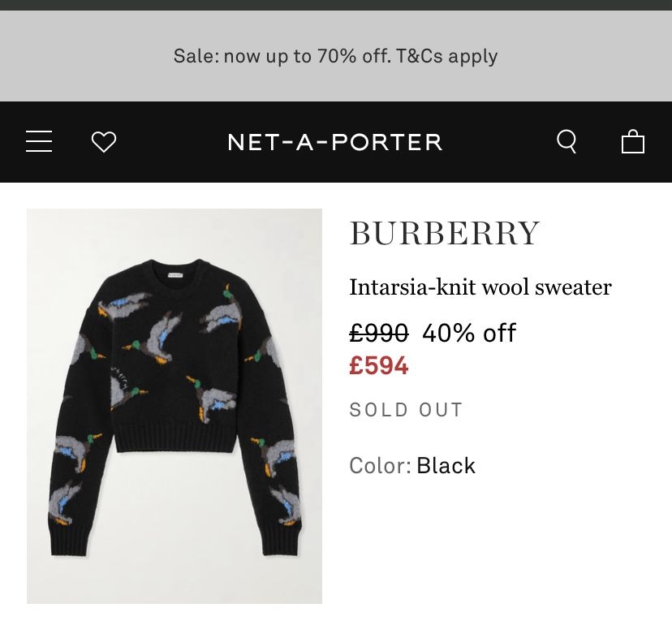Click the red £594 sale price
The width and height of the screenshot is (672, 638).
pyautogui.click(x=378, y=366)
